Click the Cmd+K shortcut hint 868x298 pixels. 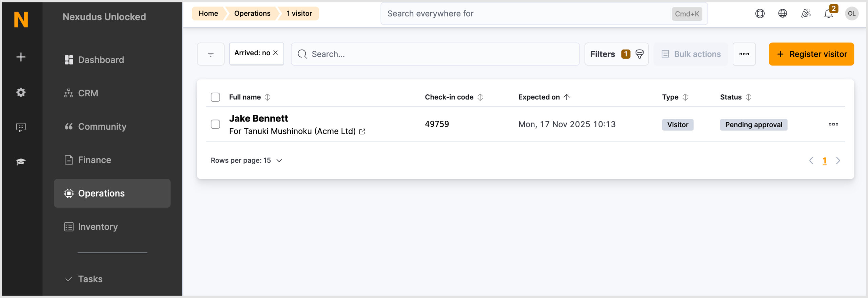tap(687, 14)
